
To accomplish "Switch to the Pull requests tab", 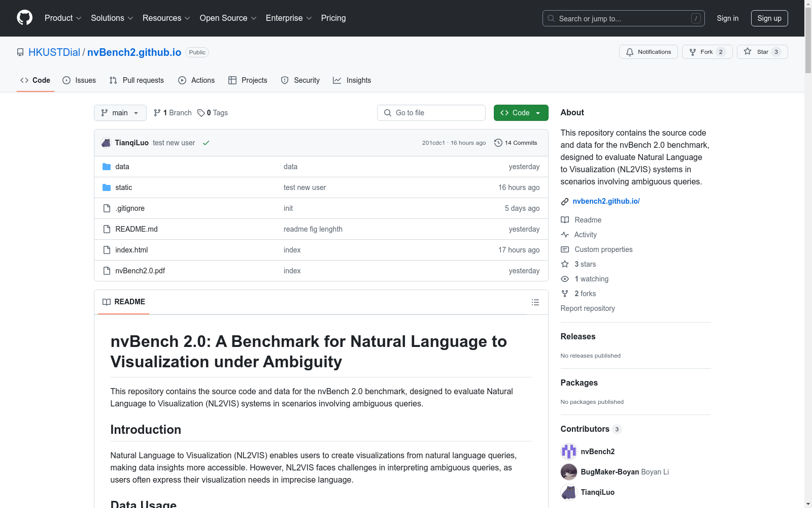I will (137, 80).
